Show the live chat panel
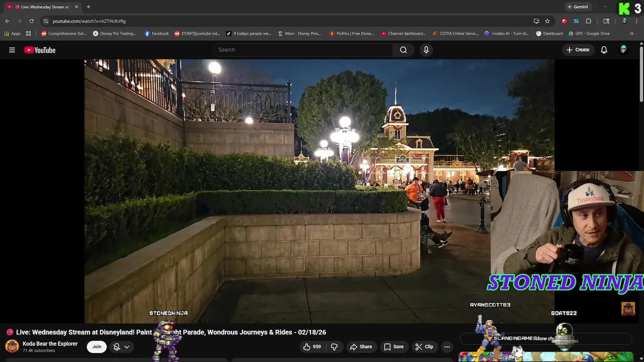The height and width of the screenshot is (362, 644). [546, 338]
